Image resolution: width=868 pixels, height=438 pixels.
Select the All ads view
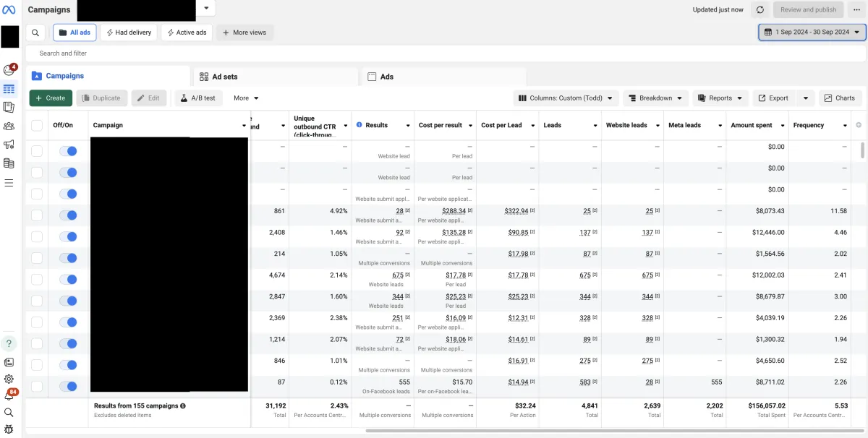pyautogui.click(x=75, y=33)
